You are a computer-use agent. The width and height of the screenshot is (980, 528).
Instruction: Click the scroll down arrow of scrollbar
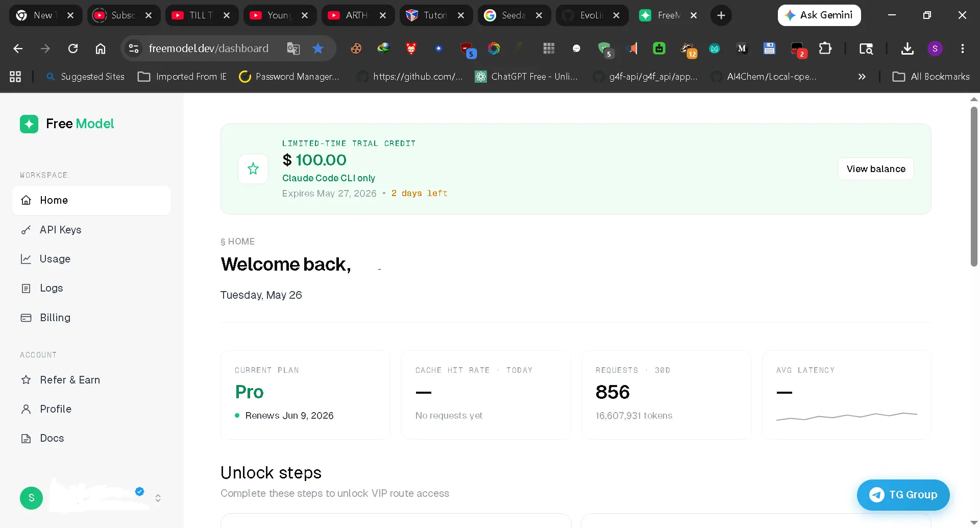click(974, 522)
